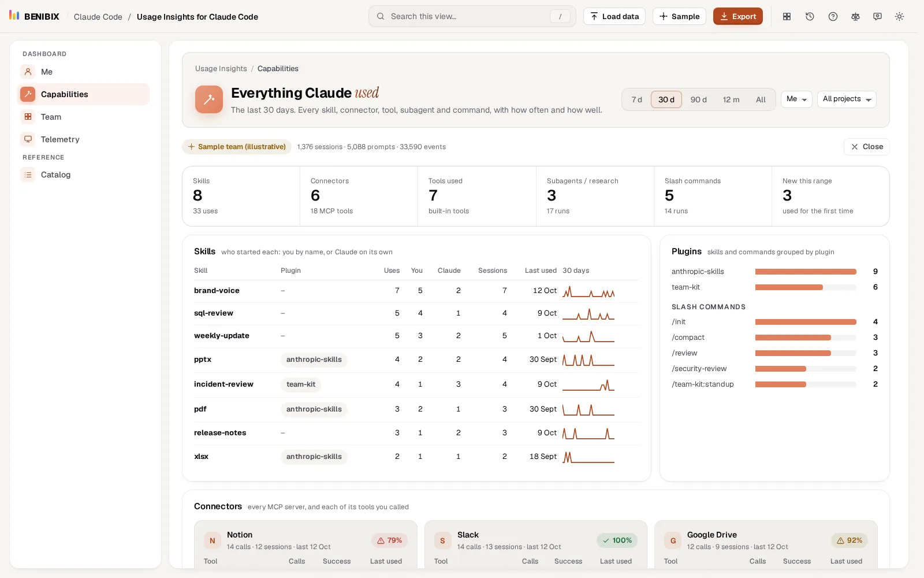
Task: Click the orange wand icon beside the heading
Action: 209,99
